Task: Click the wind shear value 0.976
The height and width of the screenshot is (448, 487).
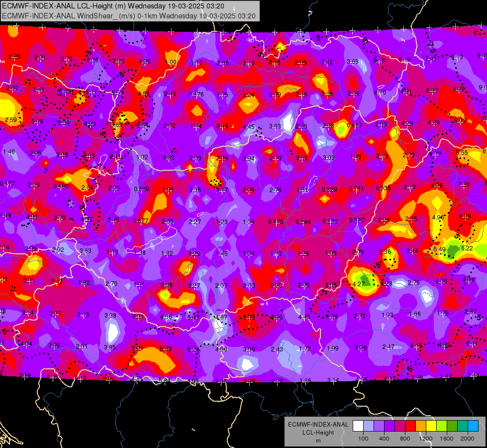Action: 196,94
